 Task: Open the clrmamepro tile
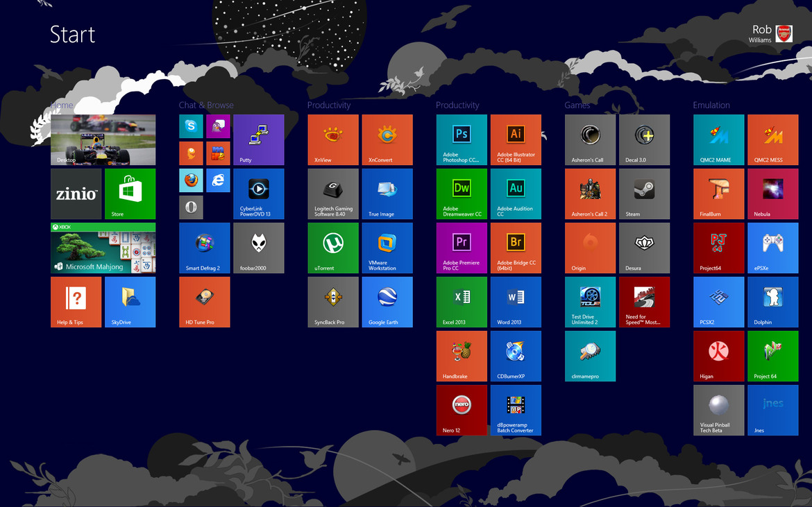(x=591, y=356)
